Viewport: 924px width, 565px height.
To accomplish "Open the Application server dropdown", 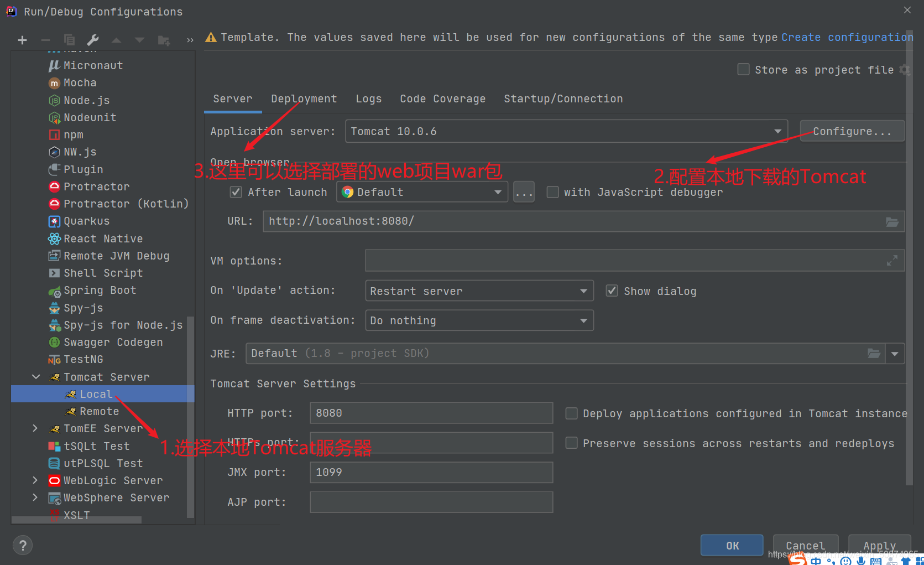I will [x=567, y=131].
